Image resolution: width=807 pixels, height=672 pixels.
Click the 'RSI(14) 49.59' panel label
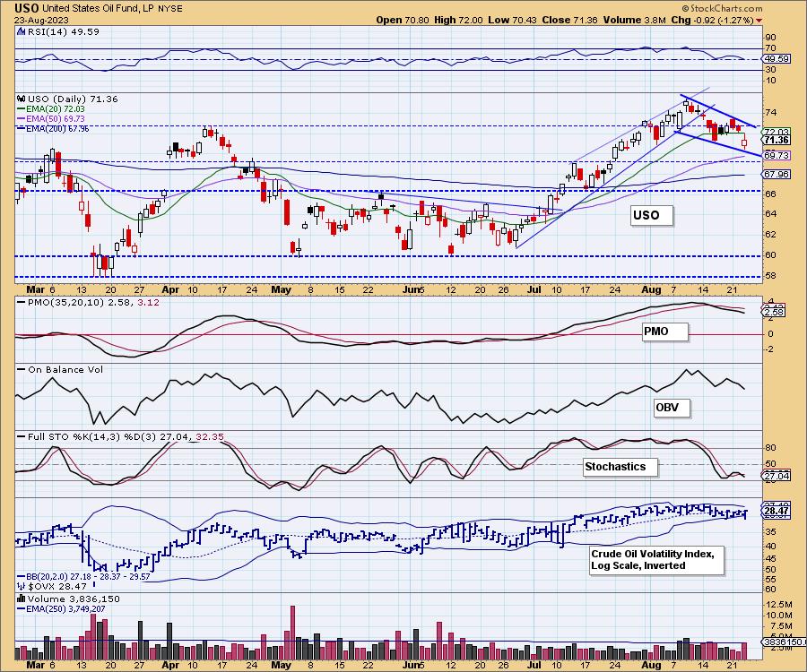[x=63, y=31]
